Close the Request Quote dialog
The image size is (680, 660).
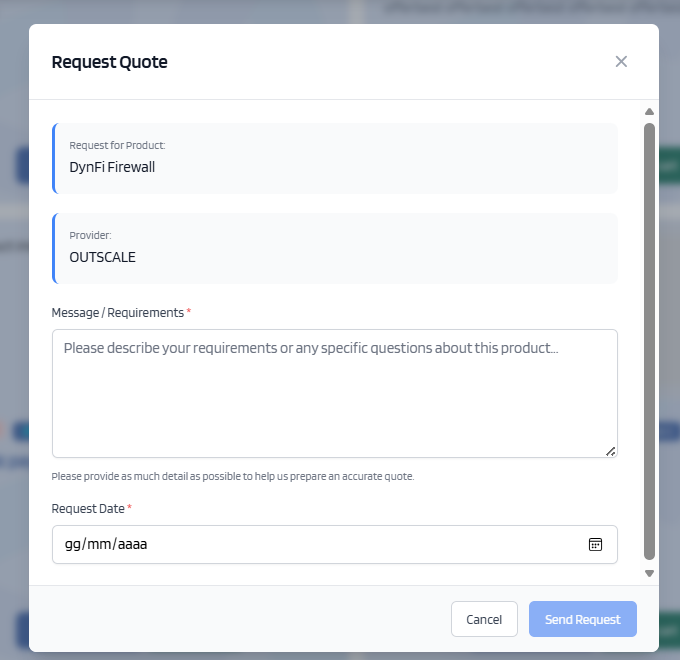click(621, 62)
